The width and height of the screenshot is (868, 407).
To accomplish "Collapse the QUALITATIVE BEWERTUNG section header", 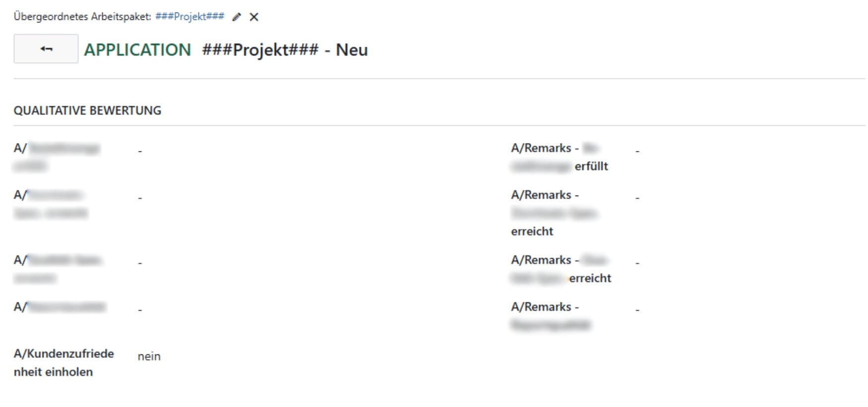I will (87, 110).
